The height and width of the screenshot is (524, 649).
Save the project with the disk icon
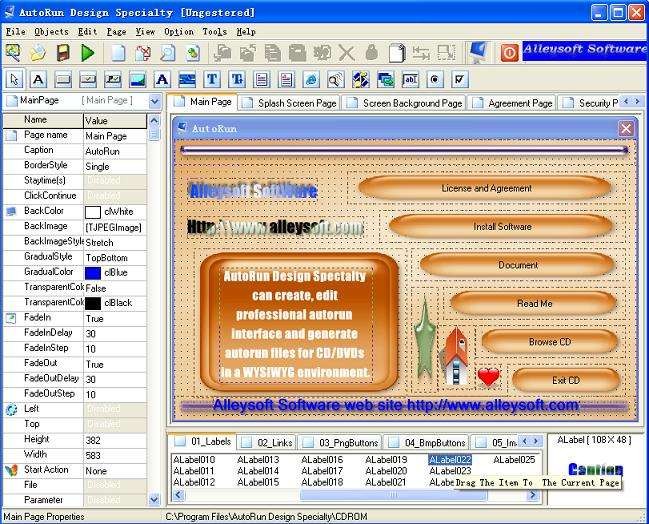[62, 53]
